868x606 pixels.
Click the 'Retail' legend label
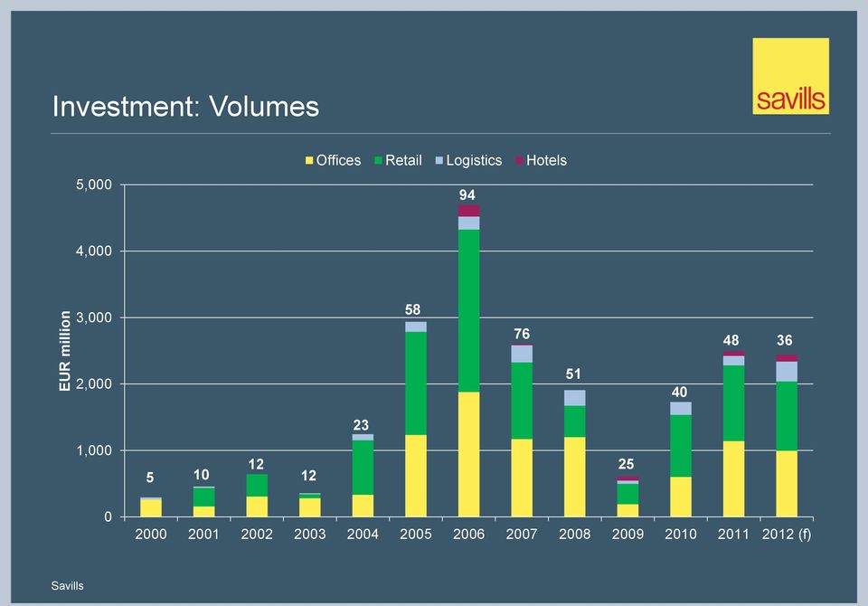pos(403,161)
